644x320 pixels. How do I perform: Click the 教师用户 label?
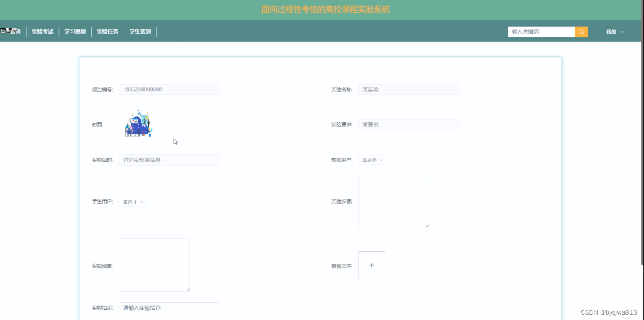point(342,160)
